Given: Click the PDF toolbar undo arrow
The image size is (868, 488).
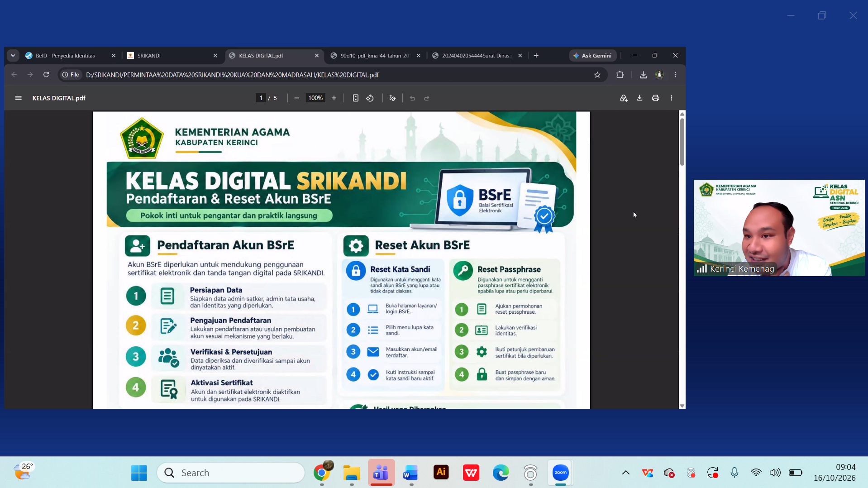Looking at the screenshot, I should (412, 98).
